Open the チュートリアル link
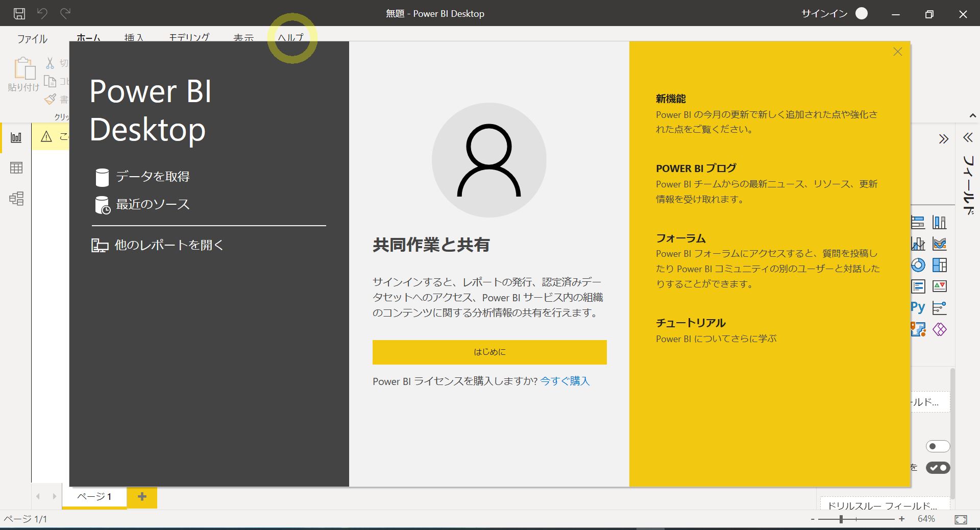The image size is (980, 530). click(691, 323)
